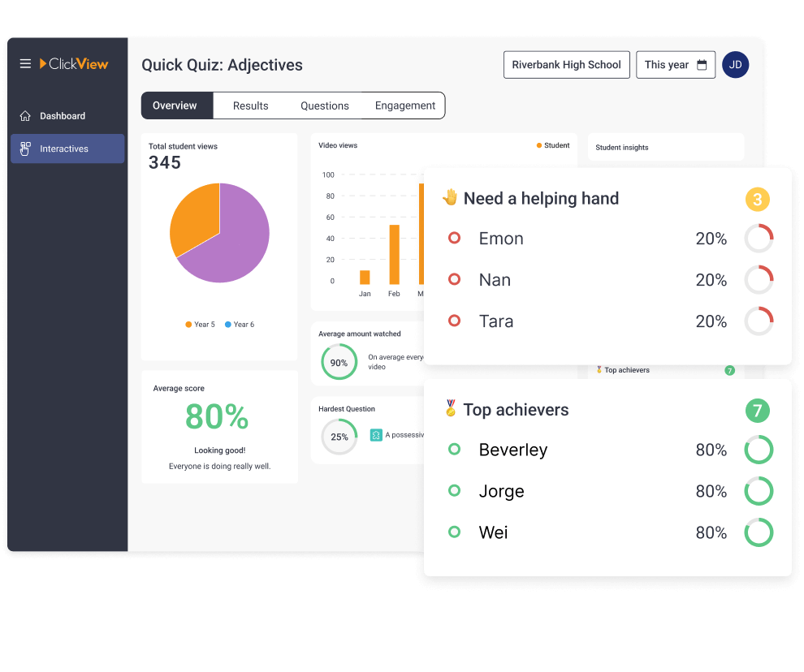
Task: Open the Engagement tab
Action: pyautogui.click(x=405, y=105)
